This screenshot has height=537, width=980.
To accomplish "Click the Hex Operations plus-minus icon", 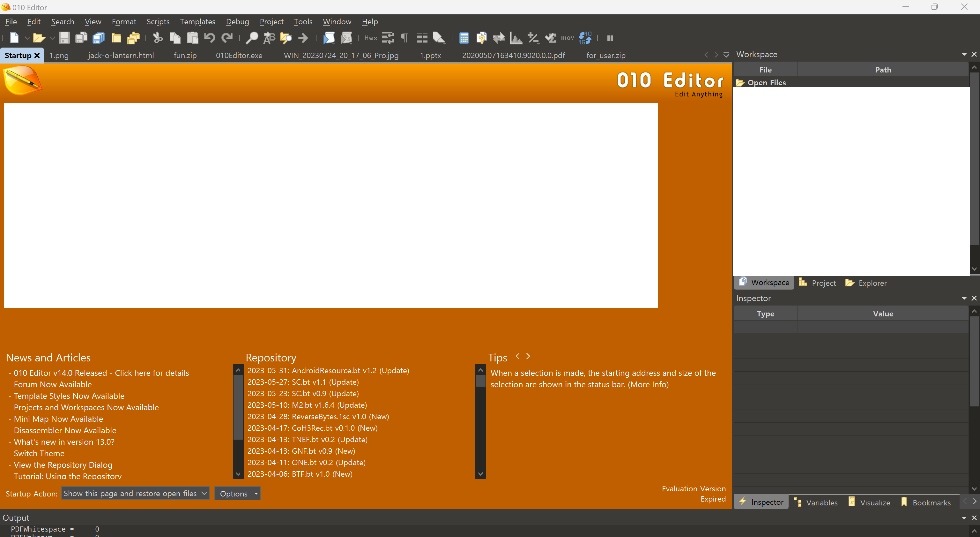I will [533, 38].
